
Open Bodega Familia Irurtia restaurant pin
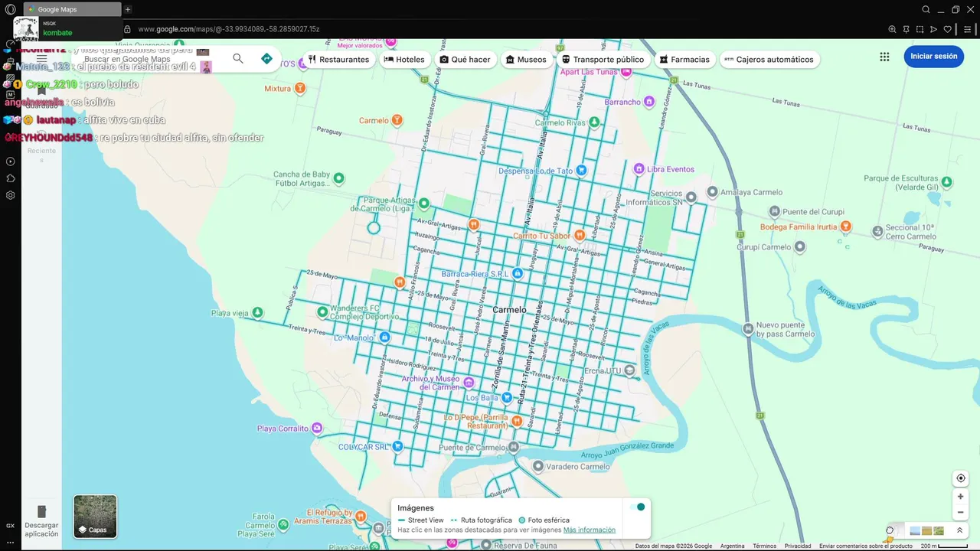click(x=845, y=227)
